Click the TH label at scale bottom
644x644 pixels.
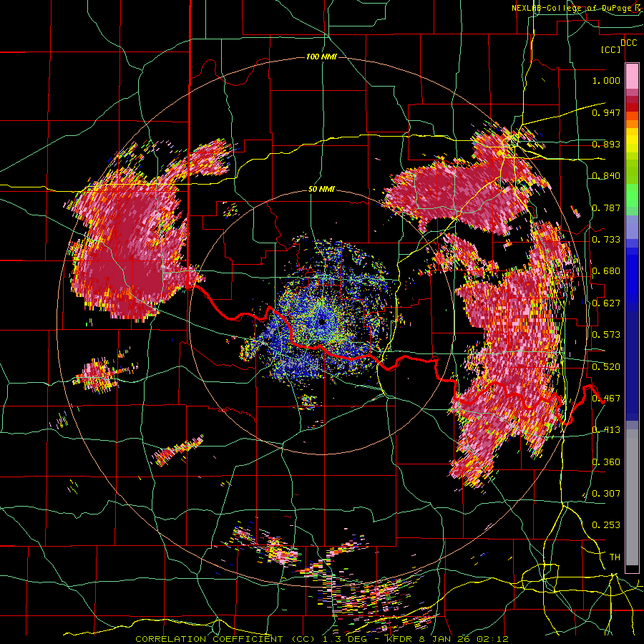[615, 557]
